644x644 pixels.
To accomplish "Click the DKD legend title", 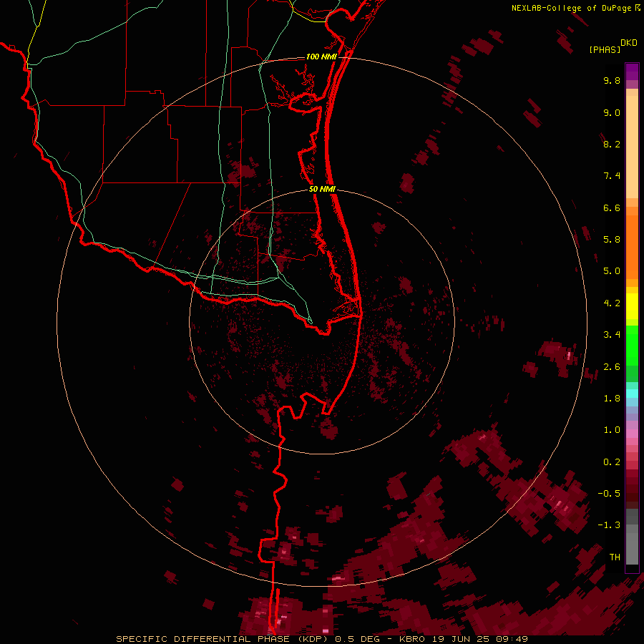I will pos(629,43).
